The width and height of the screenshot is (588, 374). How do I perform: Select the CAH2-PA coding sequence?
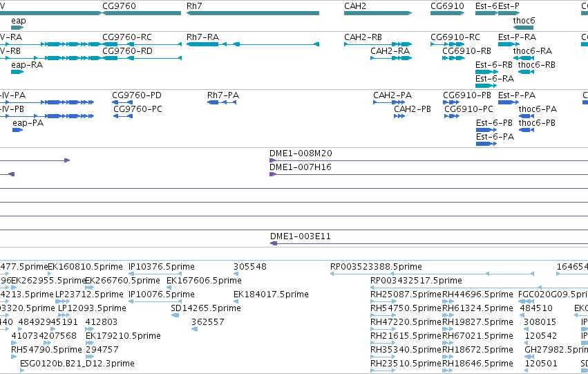tap(389, 102)
